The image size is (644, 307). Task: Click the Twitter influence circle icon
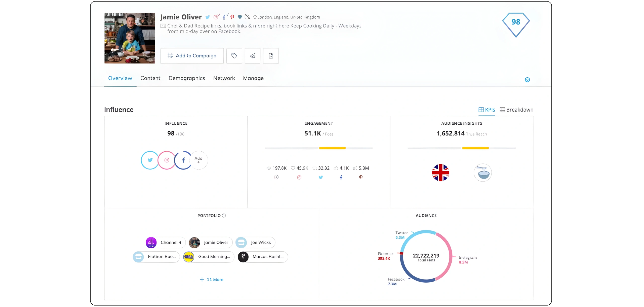point(150,160)
